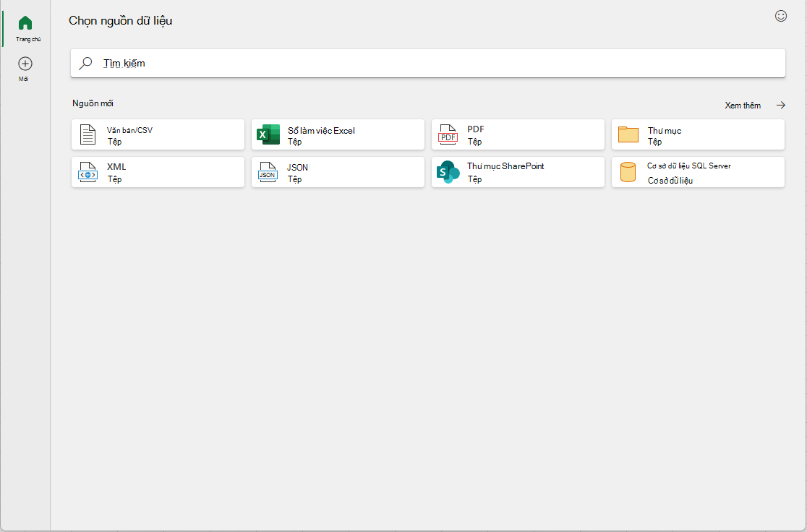Go to Trang chủ home icon

tap(25, 23)
